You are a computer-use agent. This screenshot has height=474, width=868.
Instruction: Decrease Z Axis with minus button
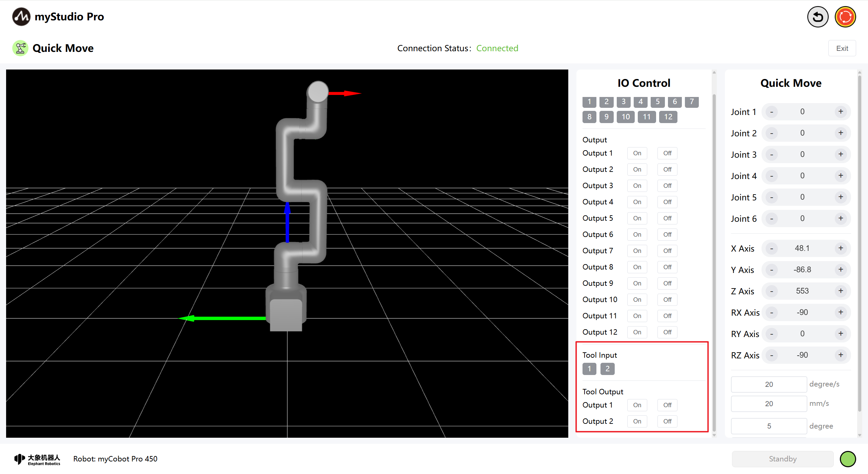pos(772,291)
